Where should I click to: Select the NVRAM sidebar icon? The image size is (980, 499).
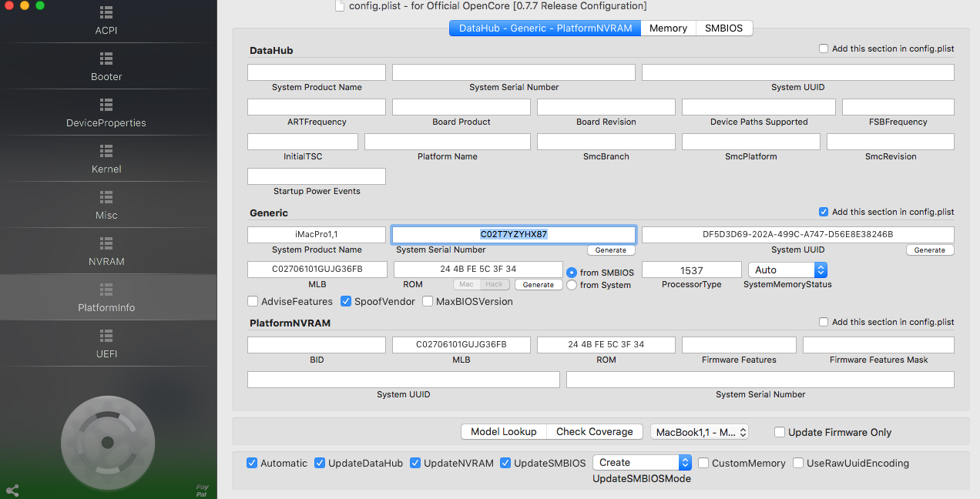tap(106, 243)
